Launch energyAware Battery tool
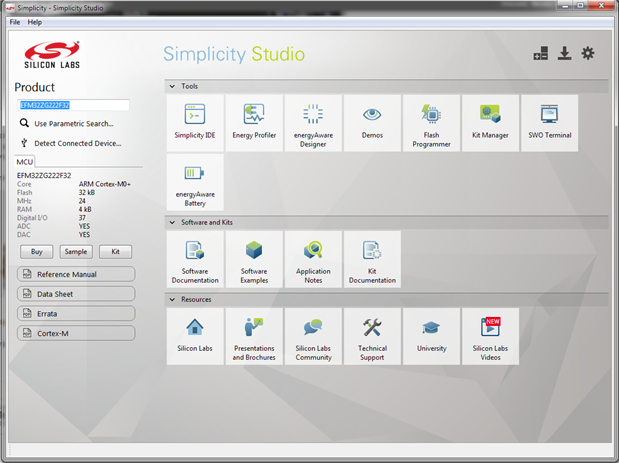The height and width of the screenshot is (463, 619). [x=195, y=182]
